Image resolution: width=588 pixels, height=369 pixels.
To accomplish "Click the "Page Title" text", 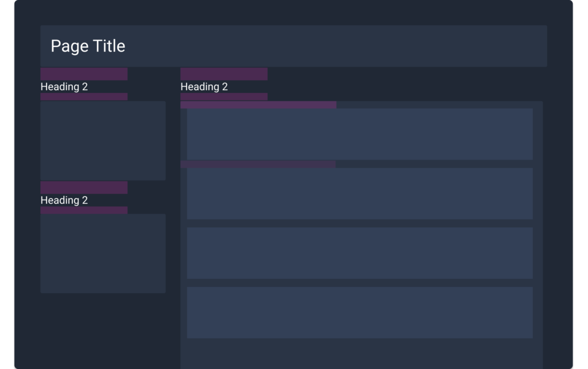I will 88,46.
